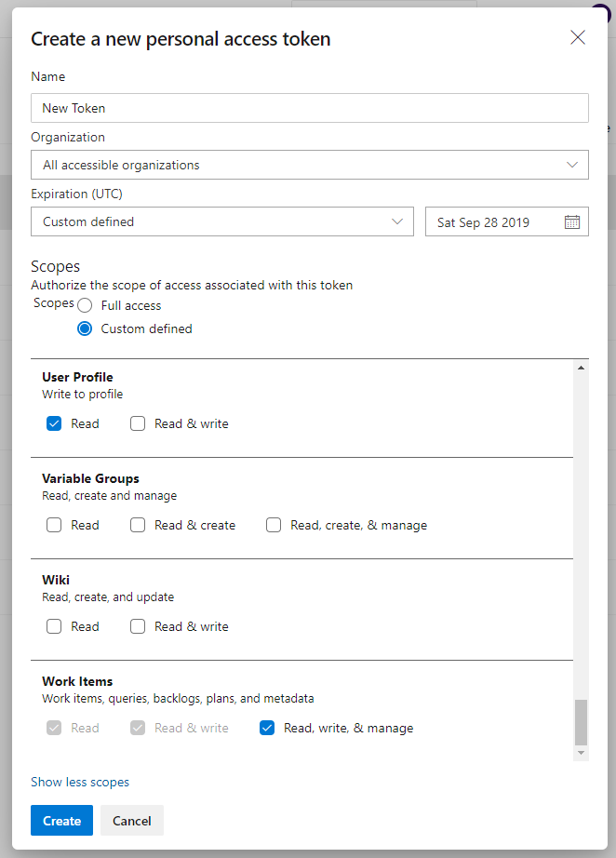Select the Full access radio button
Image resolution: width=616 pixels, height=858 pixels.
point(86,305)
